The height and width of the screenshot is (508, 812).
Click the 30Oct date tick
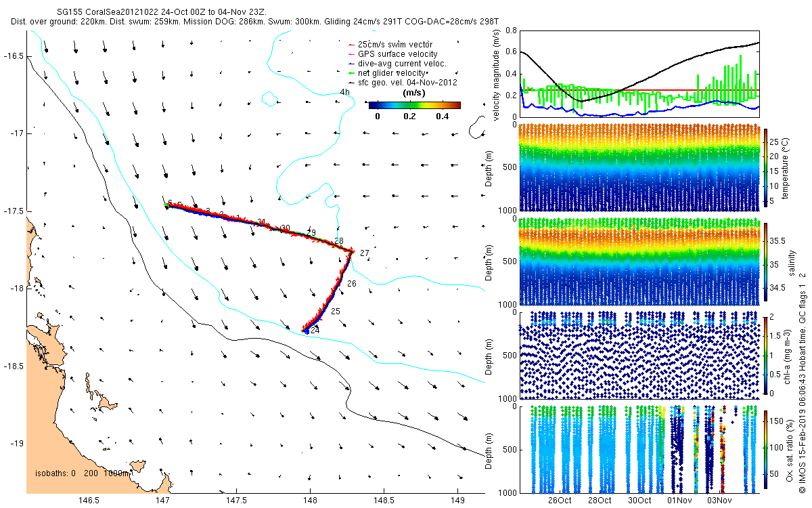639,500
